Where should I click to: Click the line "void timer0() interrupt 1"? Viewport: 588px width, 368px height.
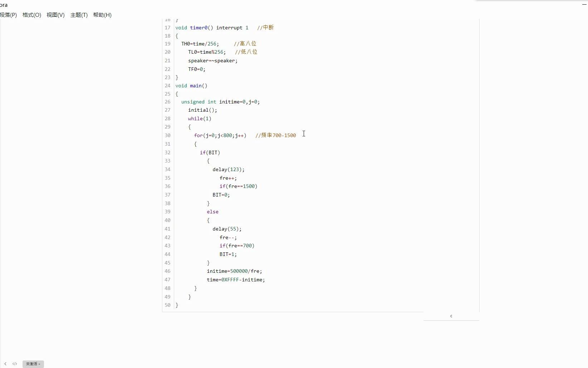tap(212, 28)
